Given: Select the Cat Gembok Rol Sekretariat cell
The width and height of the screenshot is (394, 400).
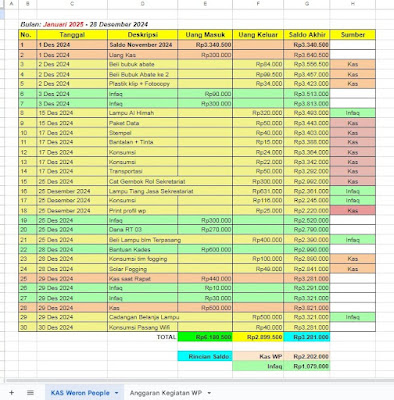Looking at the screenshot, I should (143, 182).
